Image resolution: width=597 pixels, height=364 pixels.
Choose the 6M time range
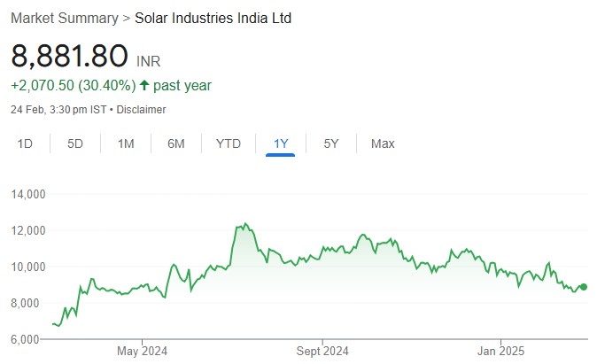pyautogui.click(x=175, y=143)
